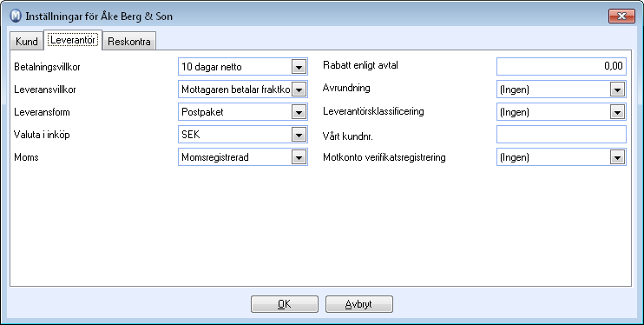Select the Leverantör tab
Viewport: 644px width, 325px height.
coord(73,40)
